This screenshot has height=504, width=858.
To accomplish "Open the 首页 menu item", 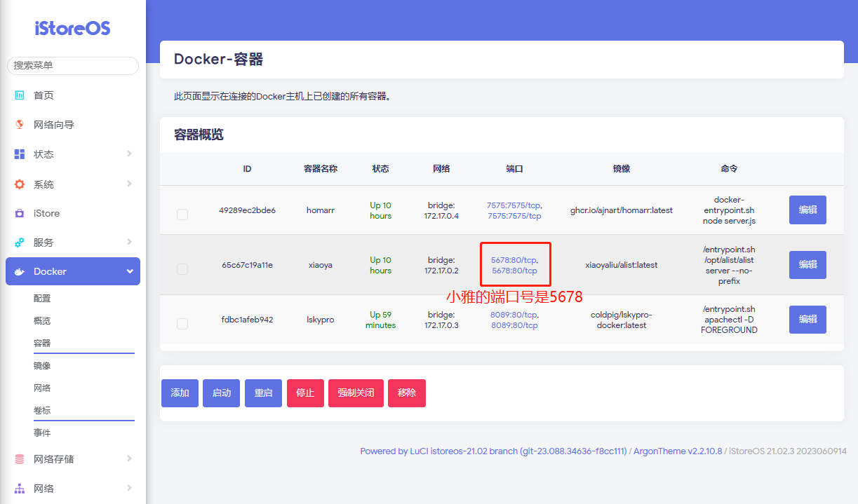I will (43, 95).
